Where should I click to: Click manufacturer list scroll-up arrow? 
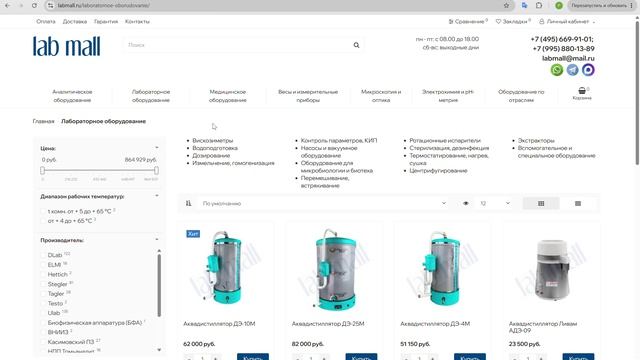(x=159, y=251)
